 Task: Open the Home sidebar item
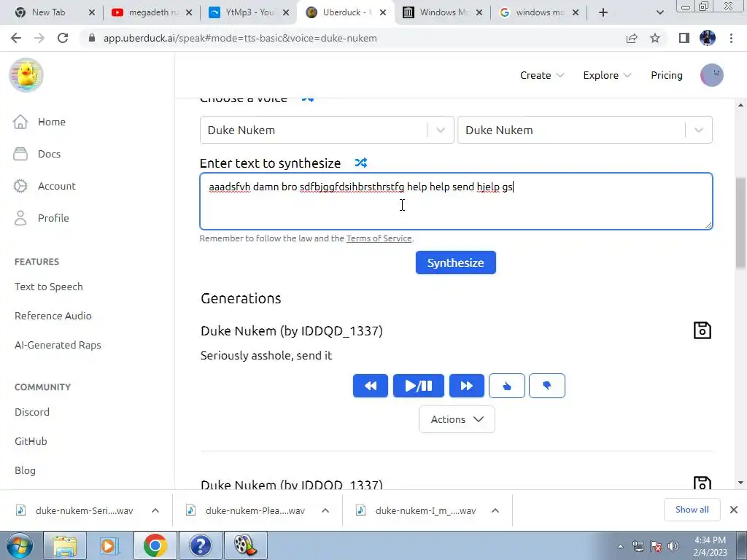tap(39, 122)
